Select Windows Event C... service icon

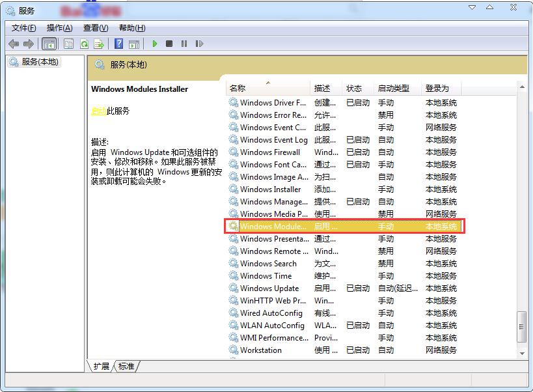(233, 127)
